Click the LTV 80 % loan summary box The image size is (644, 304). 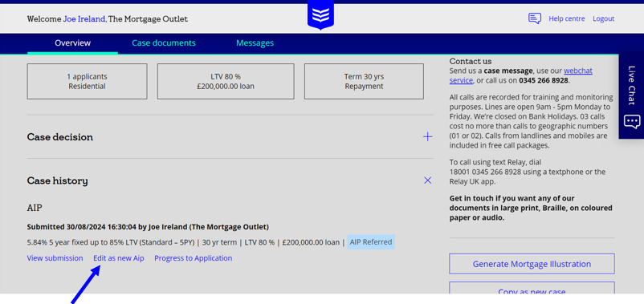point(226,81)
